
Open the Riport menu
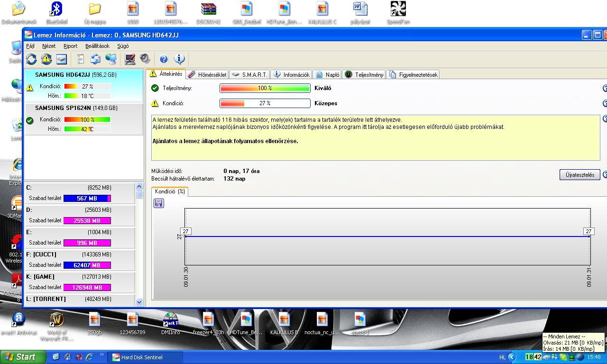[x=70, y=46]
